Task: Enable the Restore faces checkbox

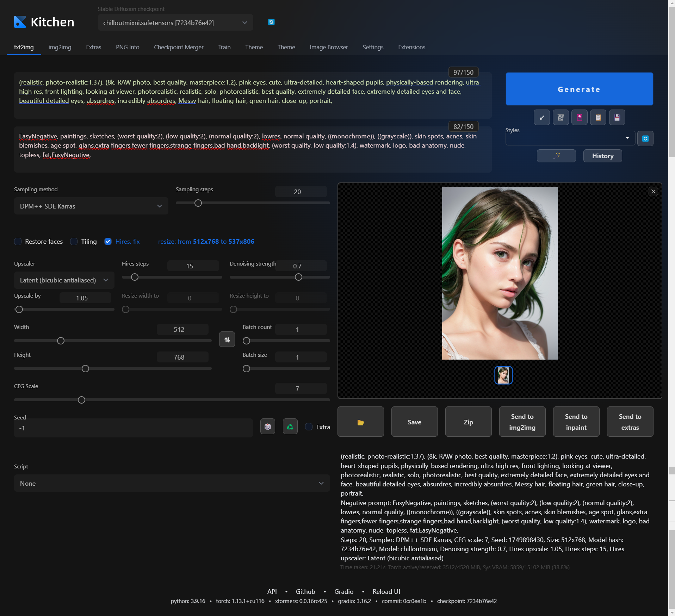Action: (18, 242)
